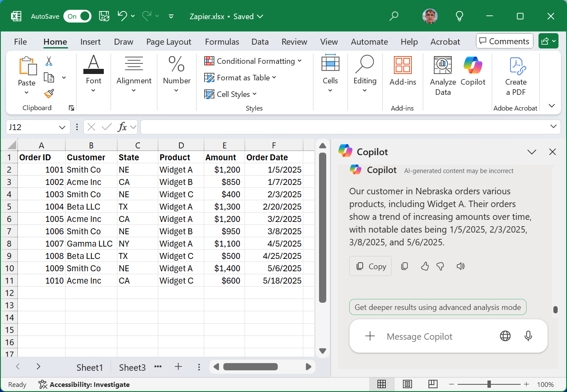
Task: Open the Clipboard dialog launcher
Action: pyautogui.click(x=71, y=108)
